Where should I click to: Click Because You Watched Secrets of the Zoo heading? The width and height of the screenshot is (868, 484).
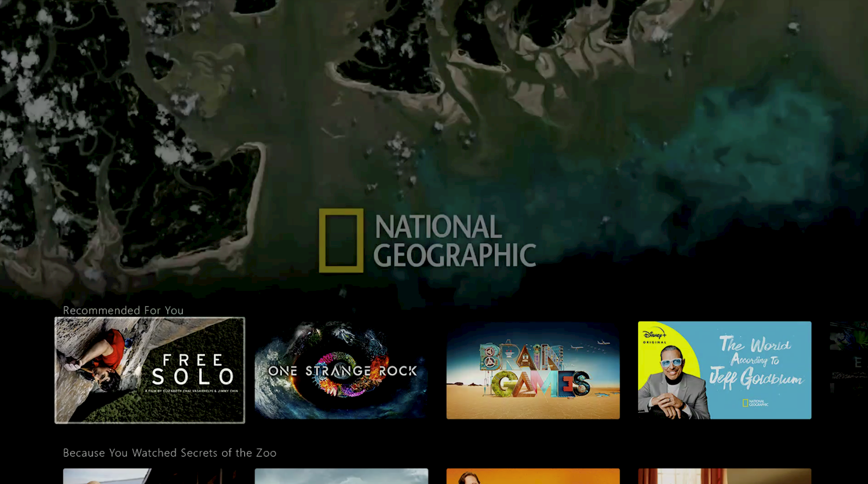coord(169,453)
